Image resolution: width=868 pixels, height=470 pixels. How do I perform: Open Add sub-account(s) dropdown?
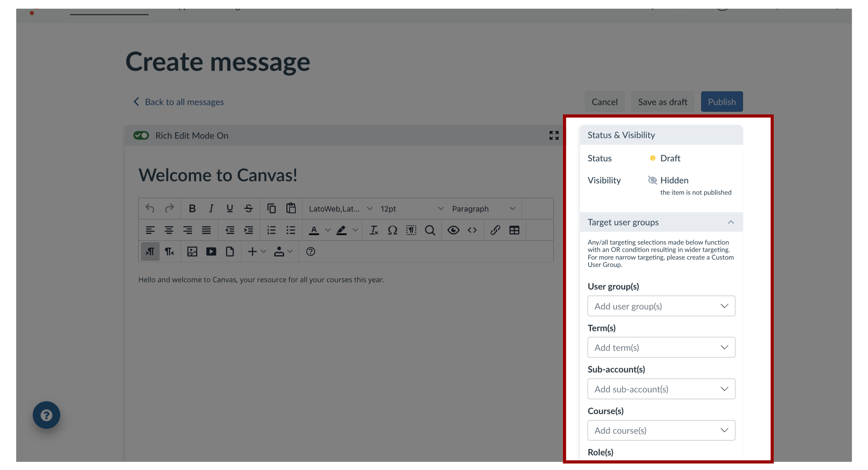click(x=661, y=389)
